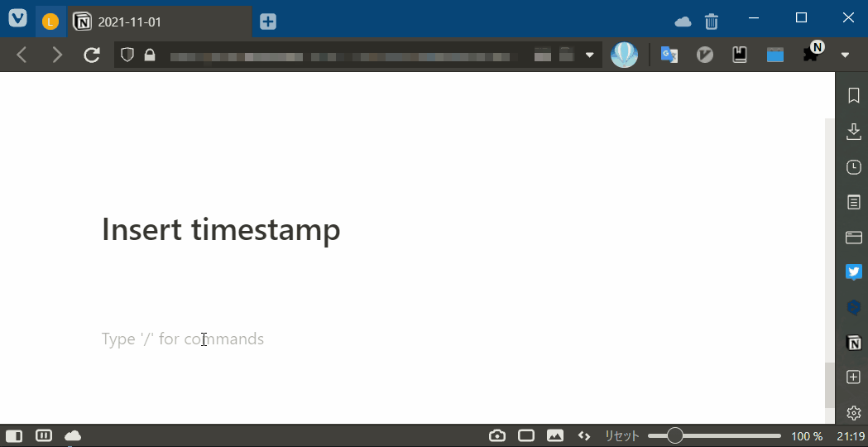This screenshot has height=447, width=868.
Task: Click リセット to reset zoom
Action: pyautogui.click(x=621, y=436)
